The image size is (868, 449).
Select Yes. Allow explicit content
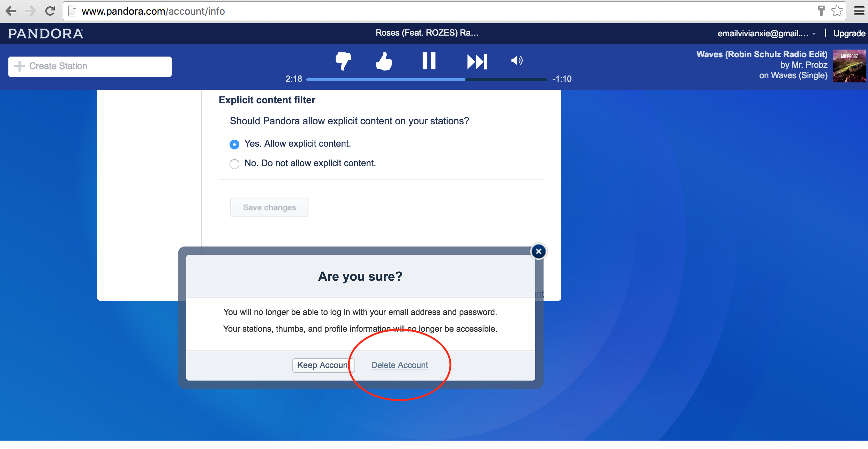click(234, 144)
